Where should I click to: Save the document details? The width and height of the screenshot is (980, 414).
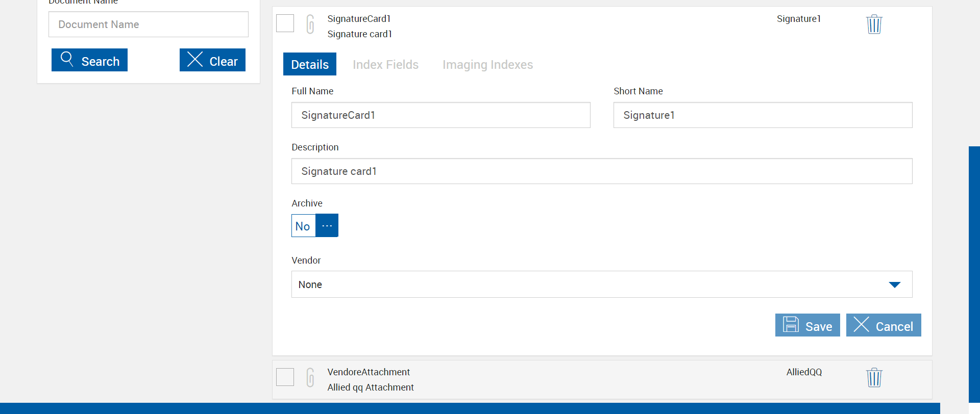(x=807, y=325)
